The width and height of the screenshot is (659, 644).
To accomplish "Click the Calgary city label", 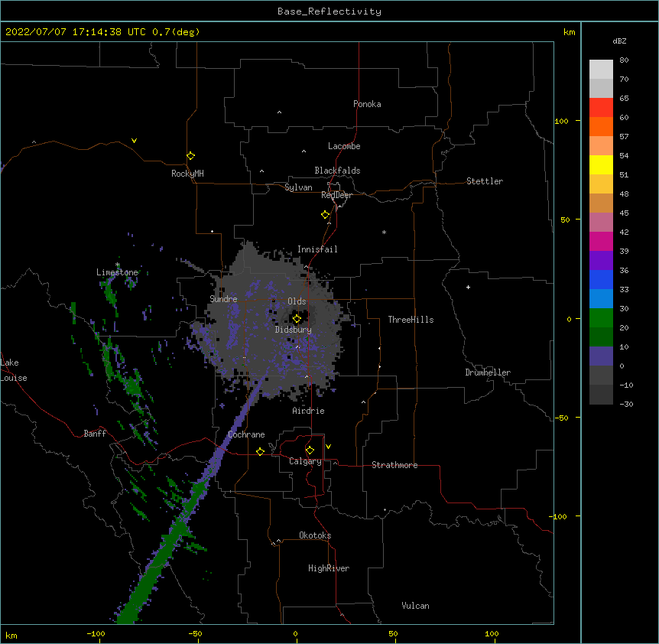I will (305, 461).
